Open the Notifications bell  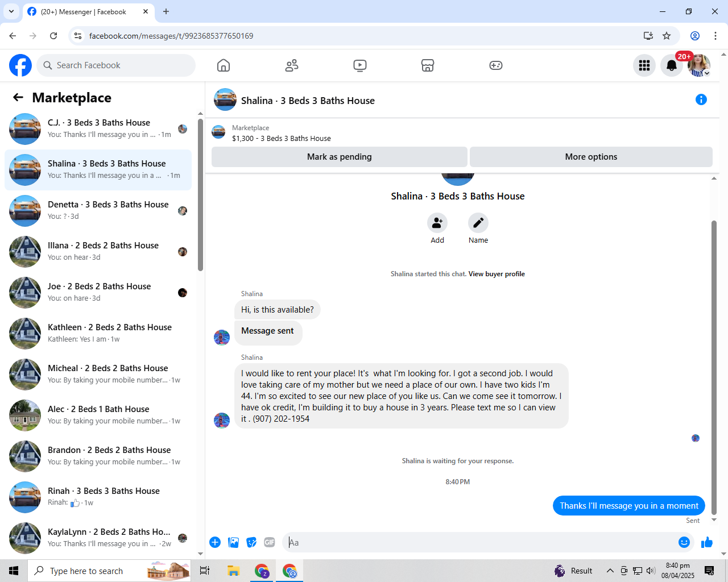[672, 65]
